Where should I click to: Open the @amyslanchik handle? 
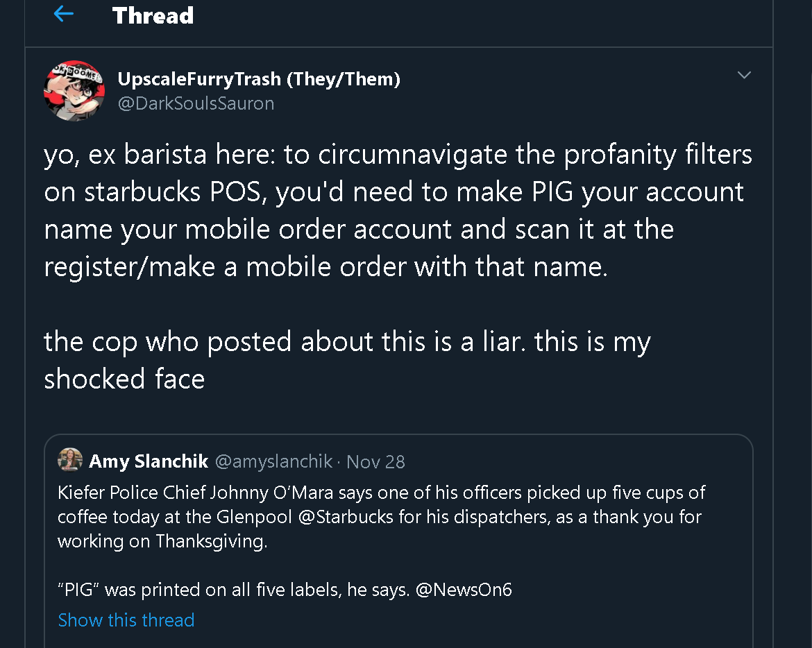(x=274, y=461)
